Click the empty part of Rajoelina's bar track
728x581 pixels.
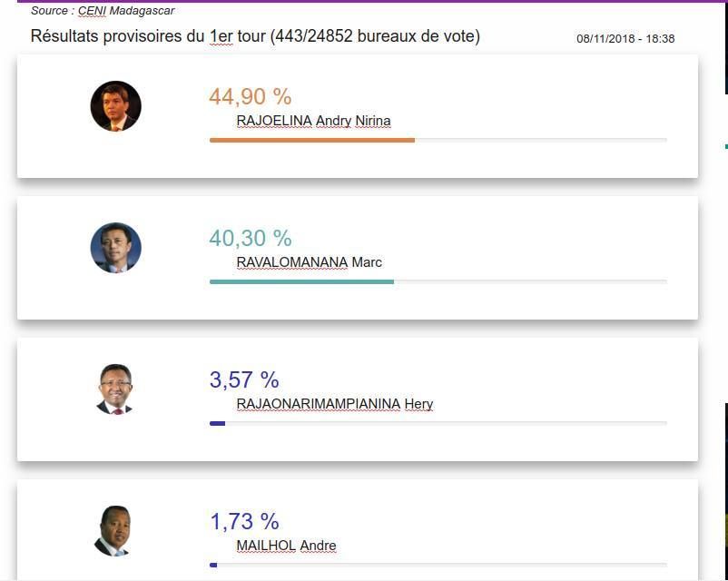click(541, 141)
